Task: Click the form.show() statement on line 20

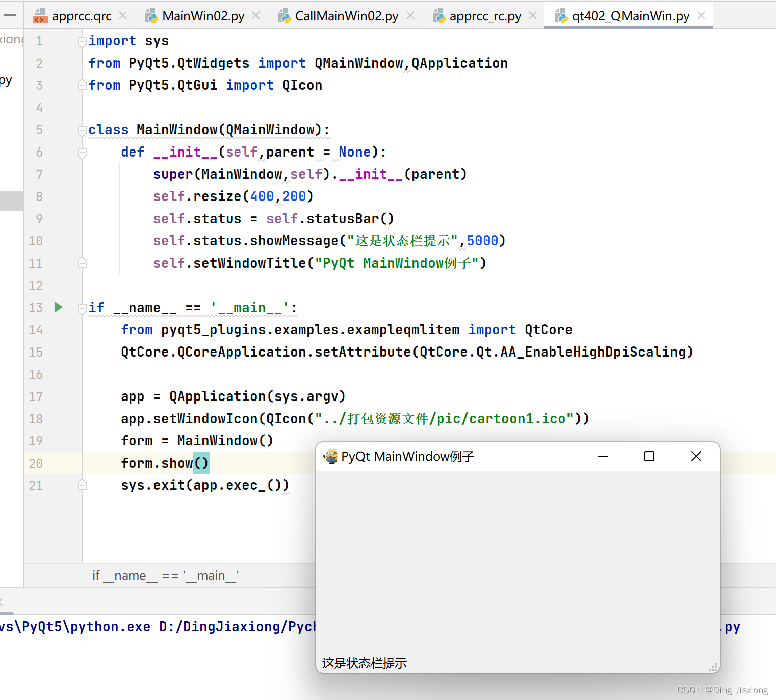Action: [165, 463]
